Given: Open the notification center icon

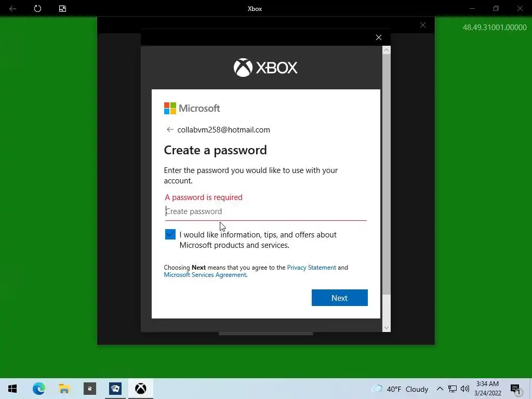Looking at the screenshot, I should [x=515, y=389].
